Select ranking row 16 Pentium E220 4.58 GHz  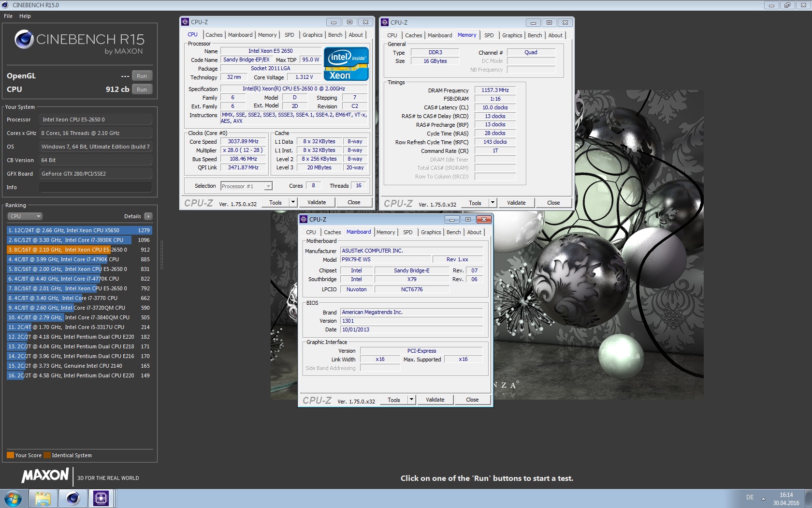click(x=79, y=375)
